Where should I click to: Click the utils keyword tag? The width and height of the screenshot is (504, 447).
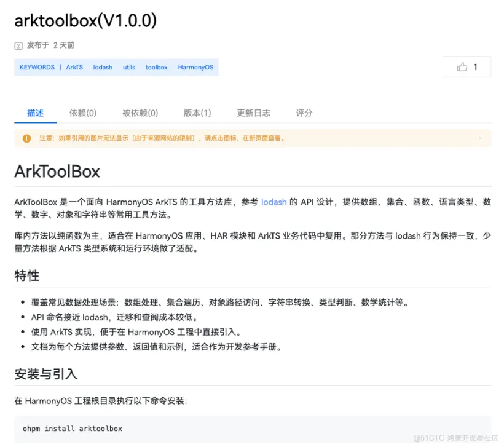[x=129, y=67]
